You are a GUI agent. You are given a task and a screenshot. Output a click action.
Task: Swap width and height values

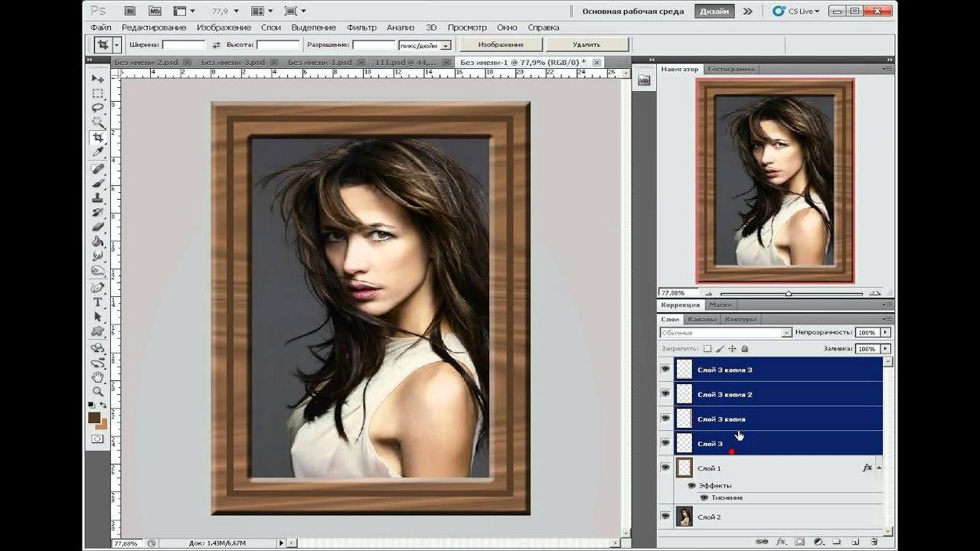click(216, 45)
